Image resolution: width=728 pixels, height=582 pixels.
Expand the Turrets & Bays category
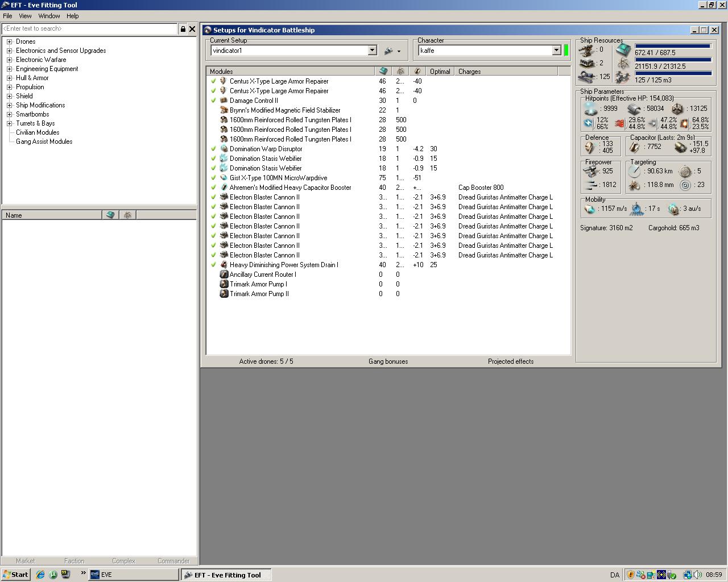tap(9, 123)
